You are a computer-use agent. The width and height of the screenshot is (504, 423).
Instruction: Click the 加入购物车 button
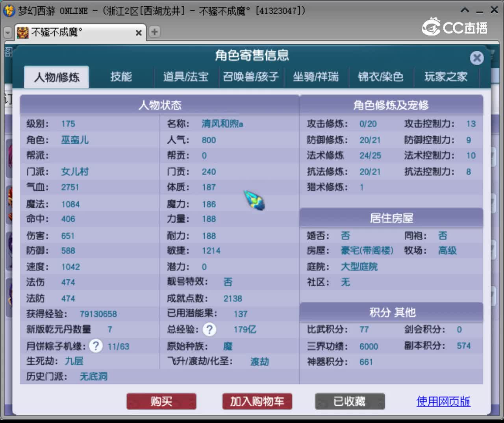[257, 401]
